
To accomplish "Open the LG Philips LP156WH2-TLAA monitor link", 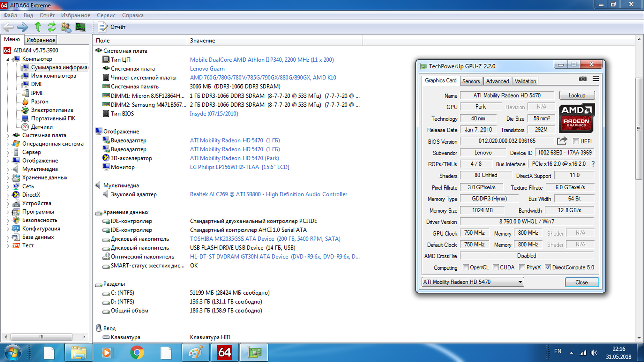I will [239, 167].
